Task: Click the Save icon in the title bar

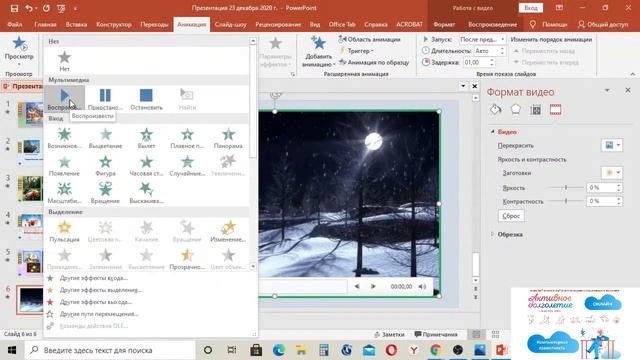Action: (14, 8)
